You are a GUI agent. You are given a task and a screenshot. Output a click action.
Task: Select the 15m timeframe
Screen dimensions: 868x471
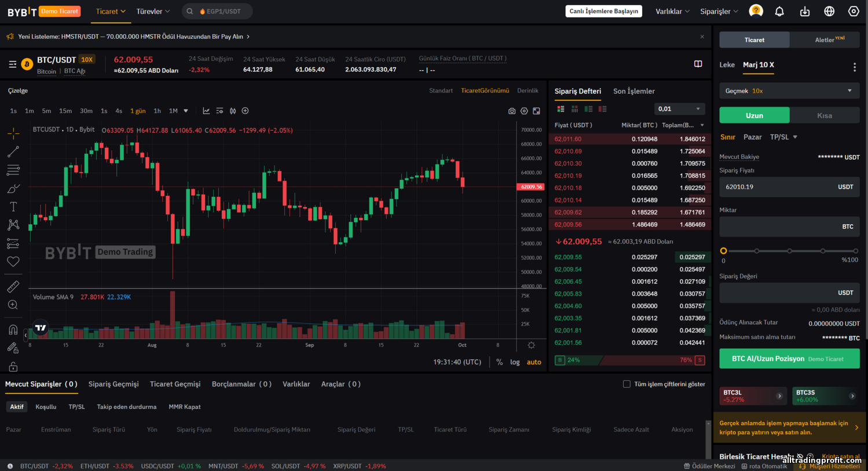coord(65,111)
